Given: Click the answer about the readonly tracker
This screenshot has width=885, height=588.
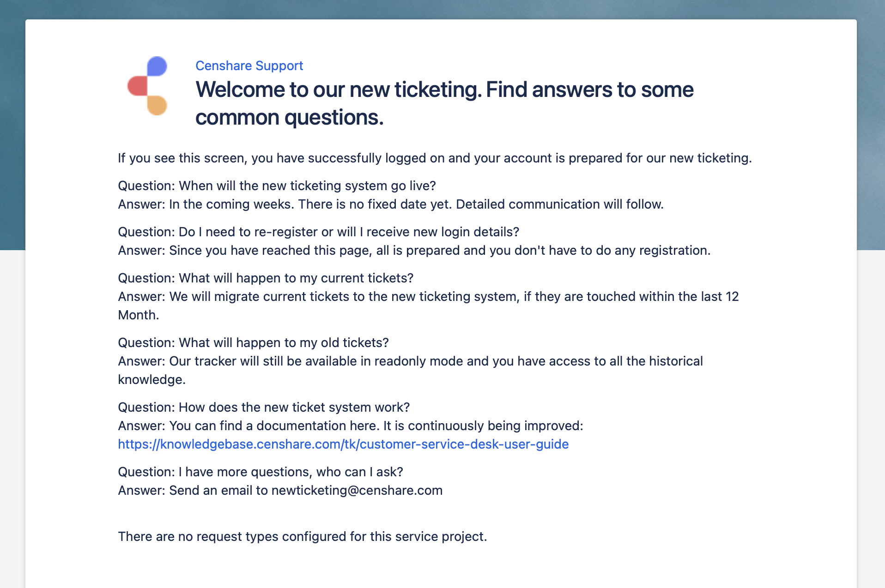Looking at the screenshot, I should click(410, 361).
